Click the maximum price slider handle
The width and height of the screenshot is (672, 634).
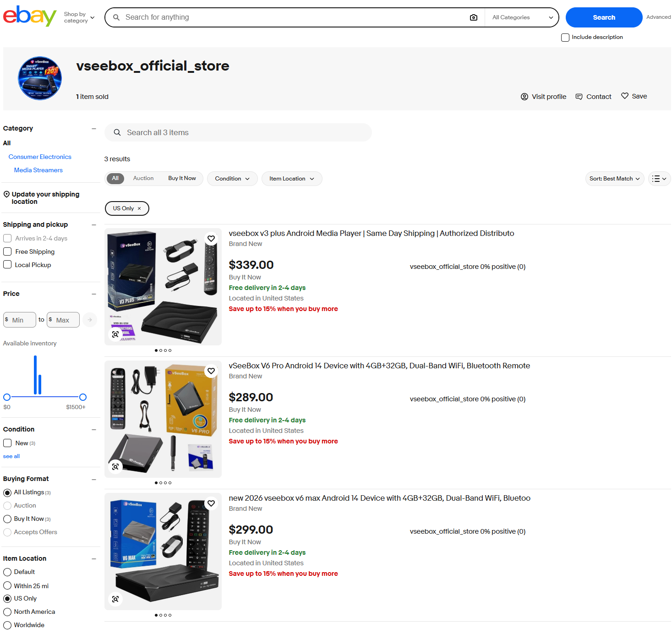(83, 397)
